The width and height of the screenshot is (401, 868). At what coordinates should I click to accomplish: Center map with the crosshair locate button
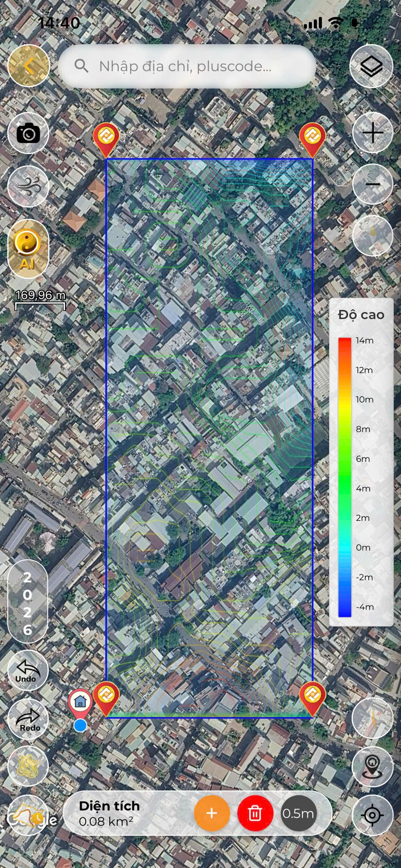[x=372, y=815]
